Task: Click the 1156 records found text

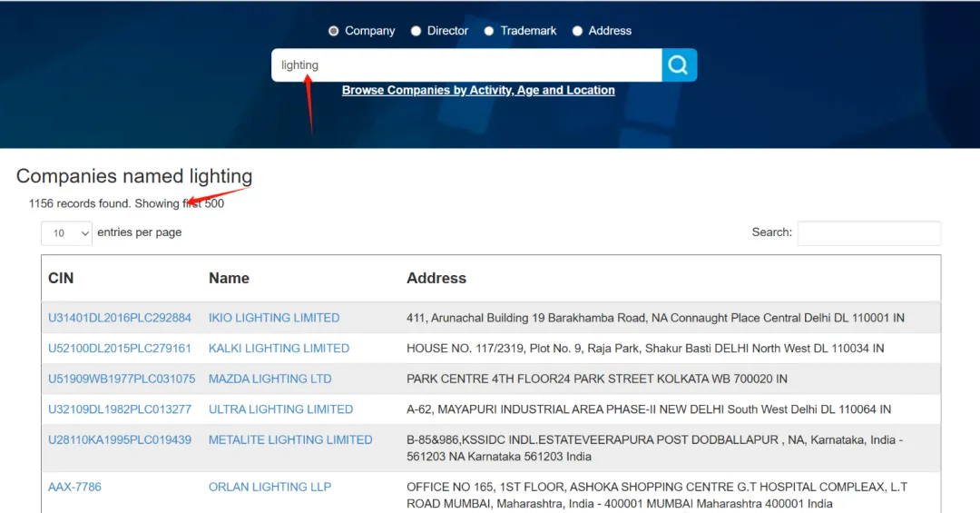Action: coord(126,204)
